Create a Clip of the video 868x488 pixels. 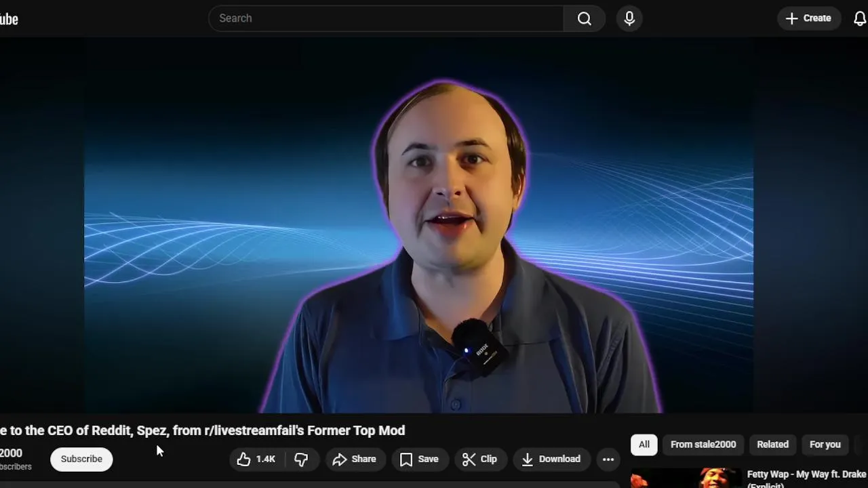[x=480, y=459]
